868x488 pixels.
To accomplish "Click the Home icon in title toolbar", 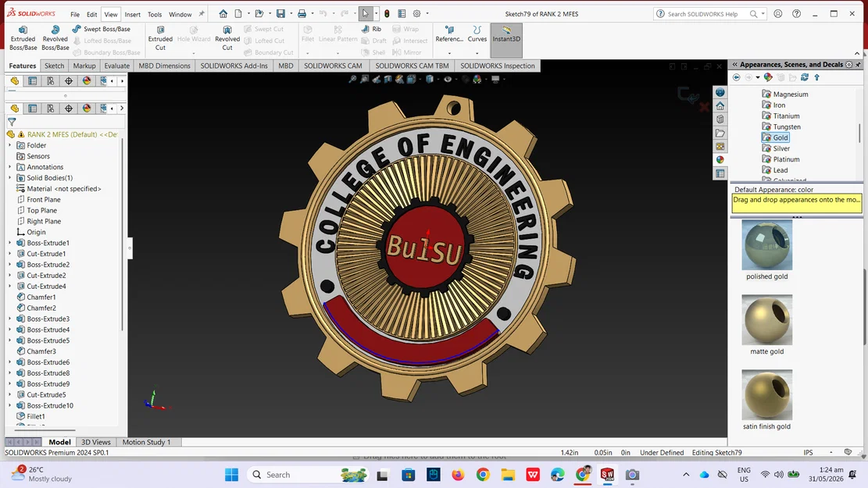I will point(223,14).
